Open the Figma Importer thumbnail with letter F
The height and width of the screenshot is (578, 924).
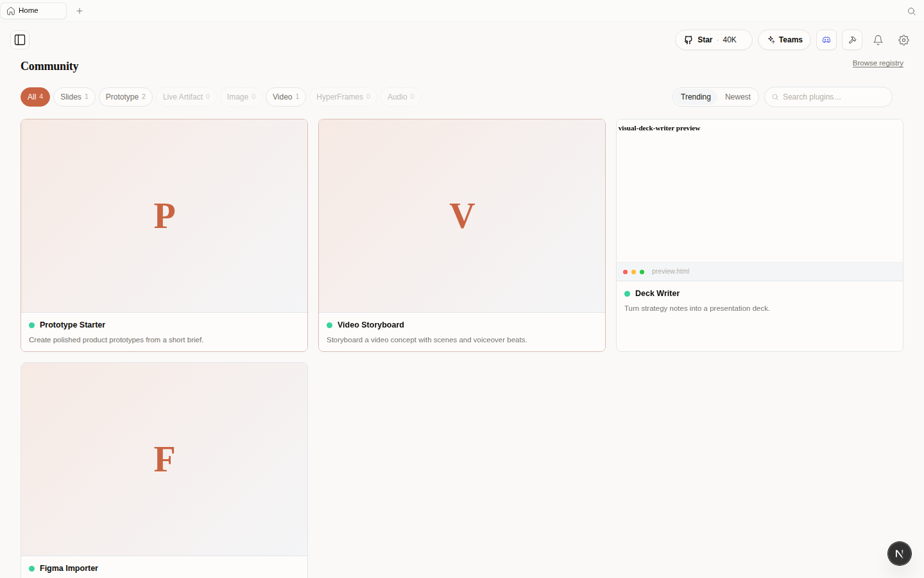coord(164,459)
